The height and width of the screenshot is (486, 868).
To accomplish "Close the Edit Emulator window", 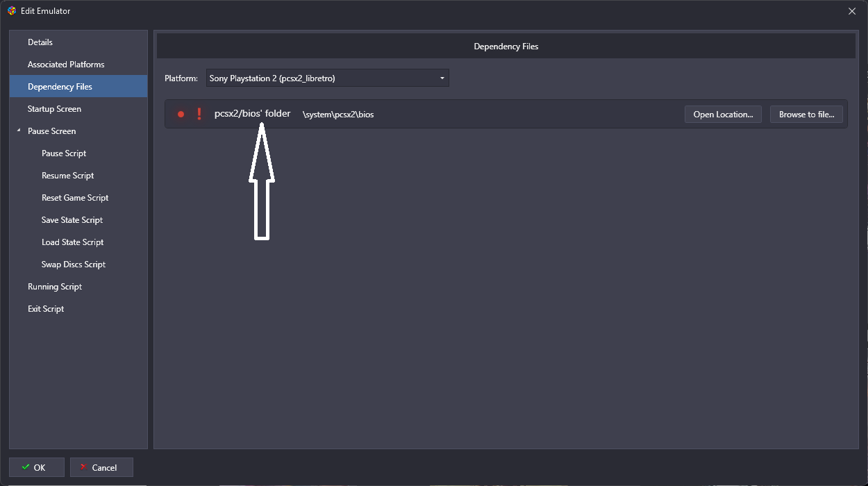I will tap(852, 11).
